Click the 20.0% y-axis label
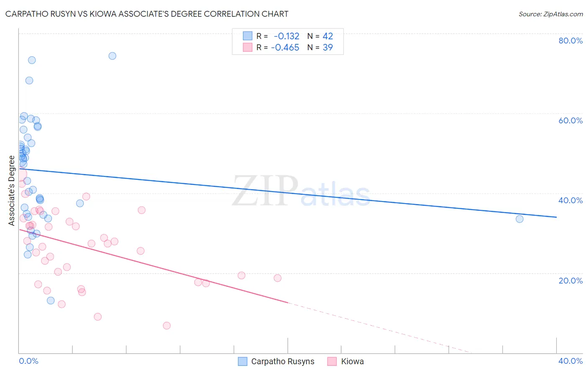 click(x=570, y=281)
